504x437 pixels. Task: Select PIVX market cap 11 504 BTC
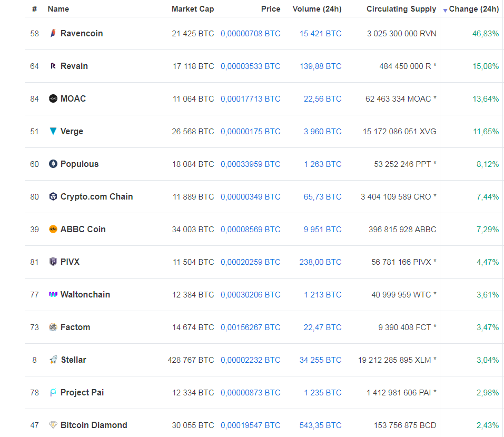(x=193, y=262)
